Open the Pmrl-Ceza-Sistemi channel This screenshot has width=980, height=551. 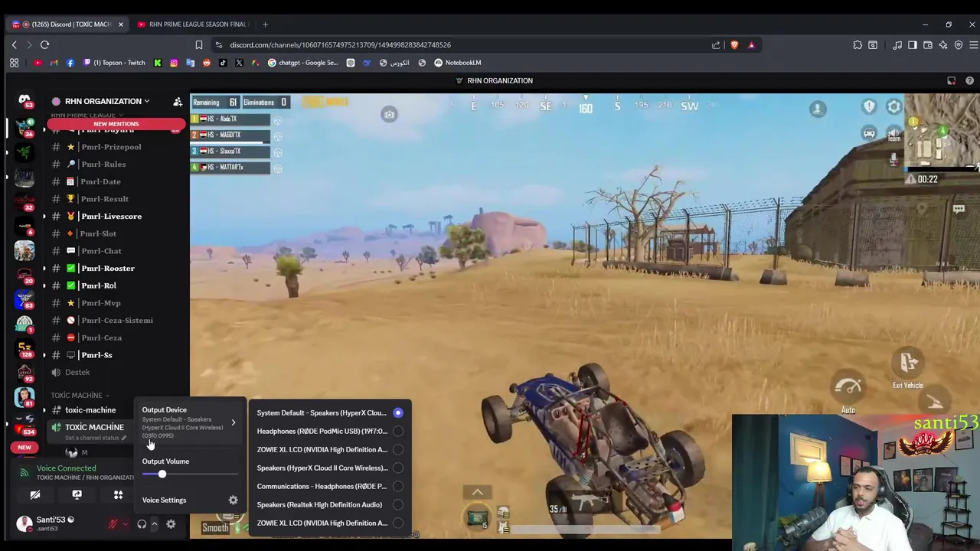click(x=117, y=321)
